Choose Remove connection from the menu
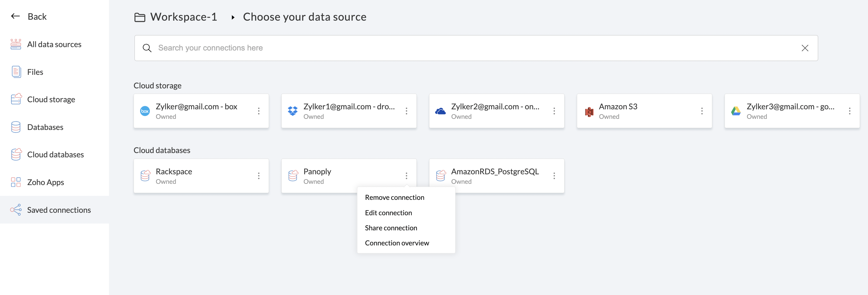Viewport: 868px width, 295px height. (394, 197)
